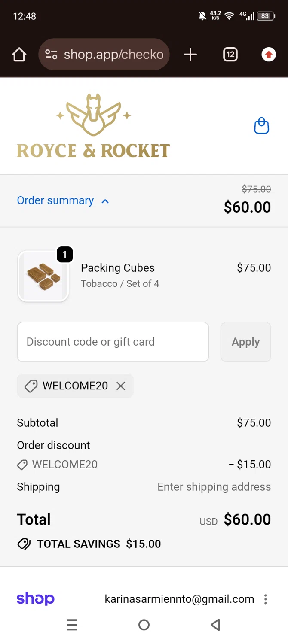The height and width of the screenshot is (644, 288).
Task: Open the shopping bag cart icon
Action: [261, 126]
